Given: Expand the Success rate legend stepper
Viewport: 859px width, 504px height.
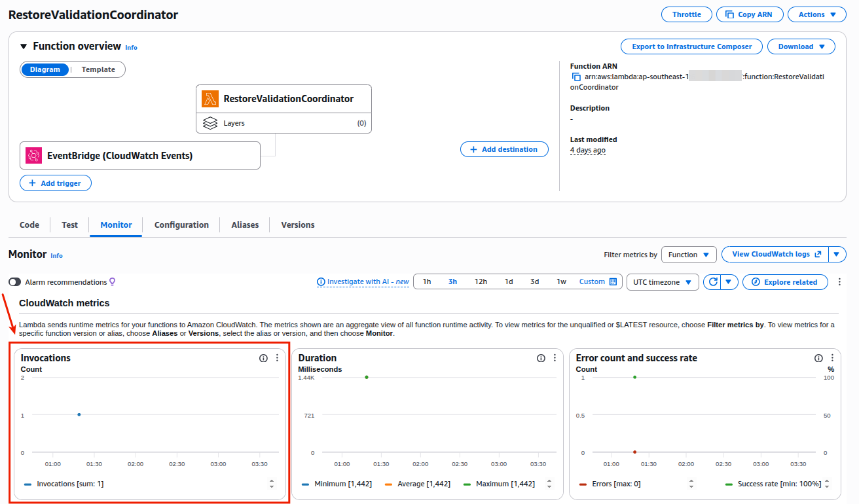Looking at the screenshot, I should click(827, 484).
